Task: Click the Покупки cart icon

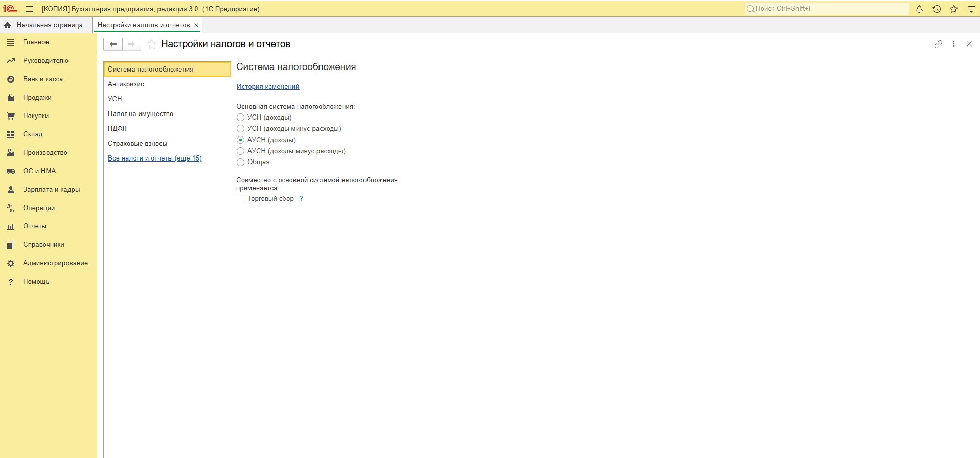Action: tap(11, 116)
